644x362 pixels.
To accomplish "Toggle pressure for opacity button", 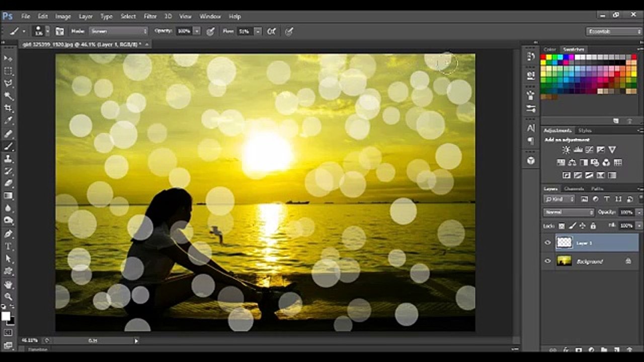I will [210, 31].
